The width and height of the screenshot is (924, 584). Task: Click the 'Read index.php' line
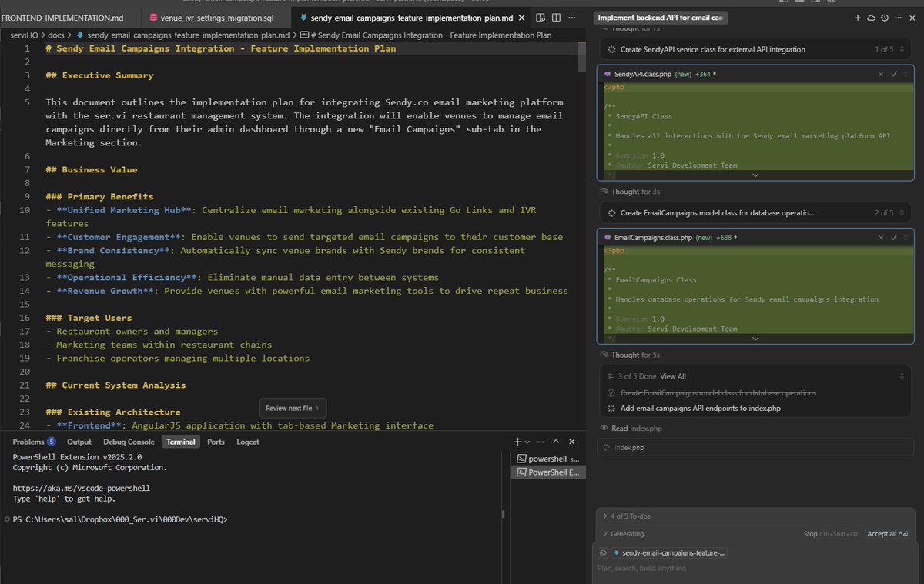pos(631,429)
